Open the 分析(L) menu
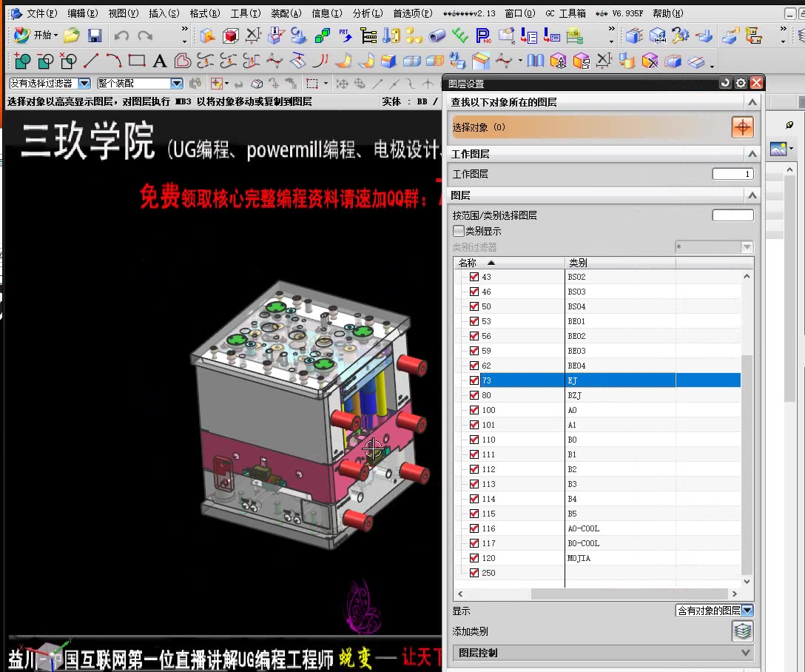805x672 pixels. pos(366,13)
